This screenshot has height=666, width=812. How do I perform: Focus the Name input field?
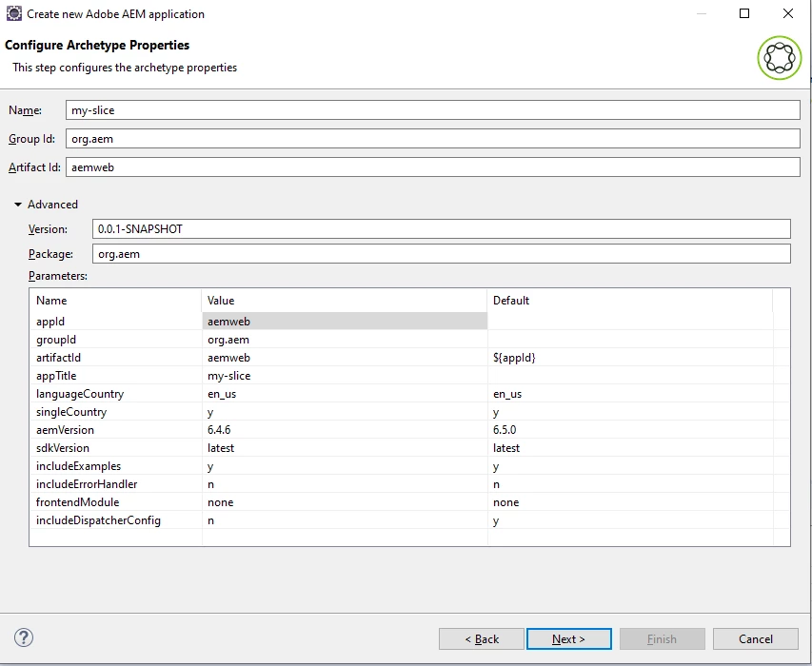click(x=433, y=110)
